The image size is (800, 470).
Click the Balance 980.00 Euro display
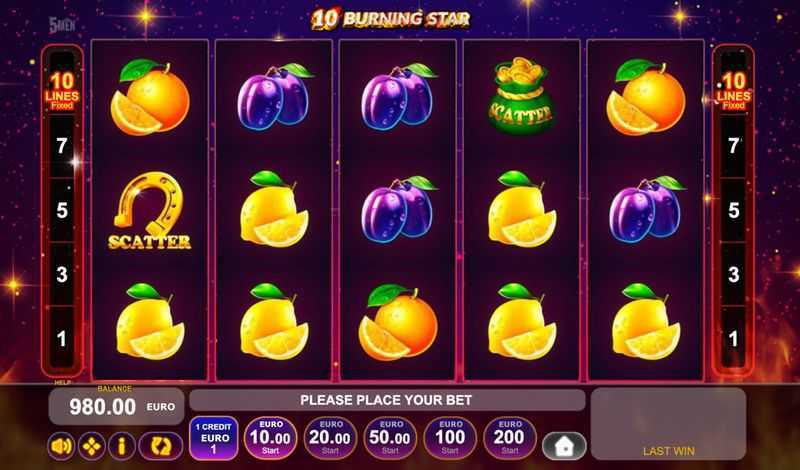pyautogui.click(x=116, y=407)
